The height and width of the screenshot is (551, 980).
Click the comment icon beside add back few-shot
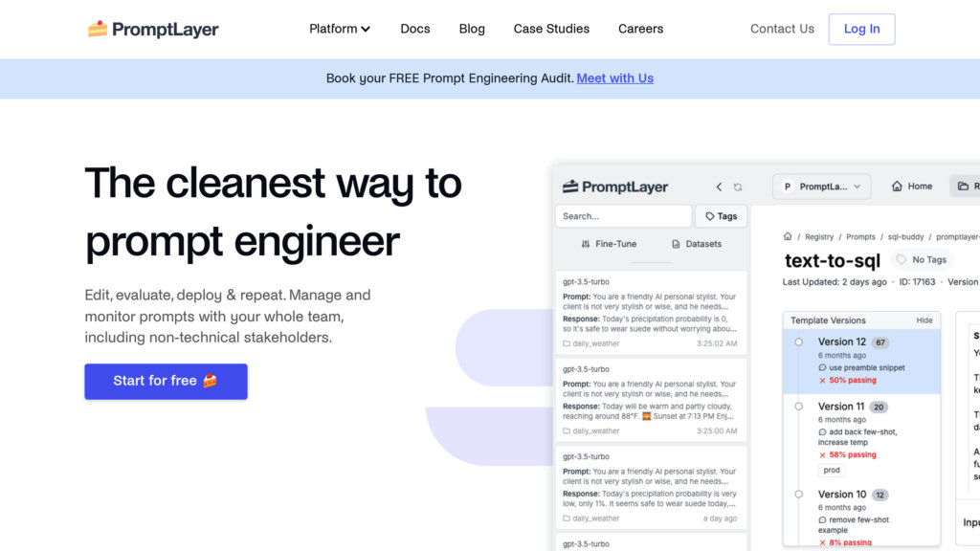click(x=822, y=432)
